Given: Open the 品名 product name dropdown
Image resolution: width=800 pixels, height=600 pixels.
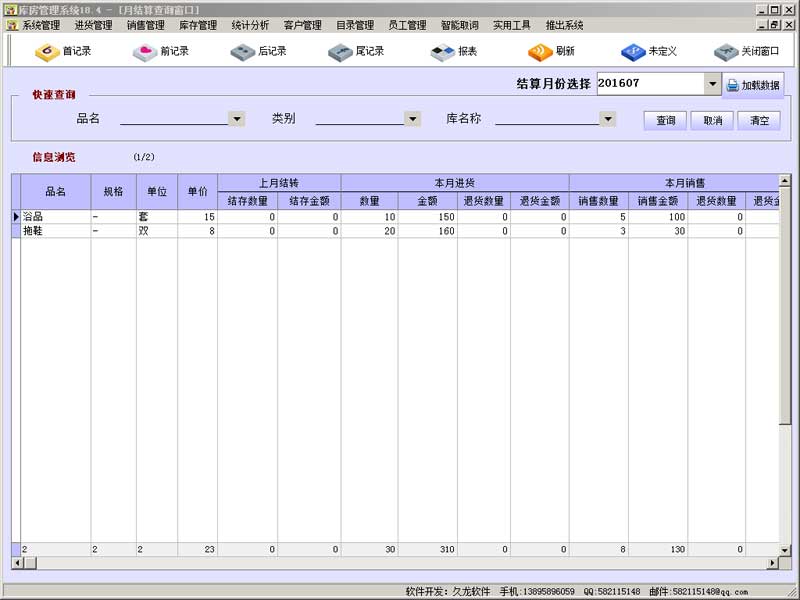Looking at the screenshot, I should 236,118.
